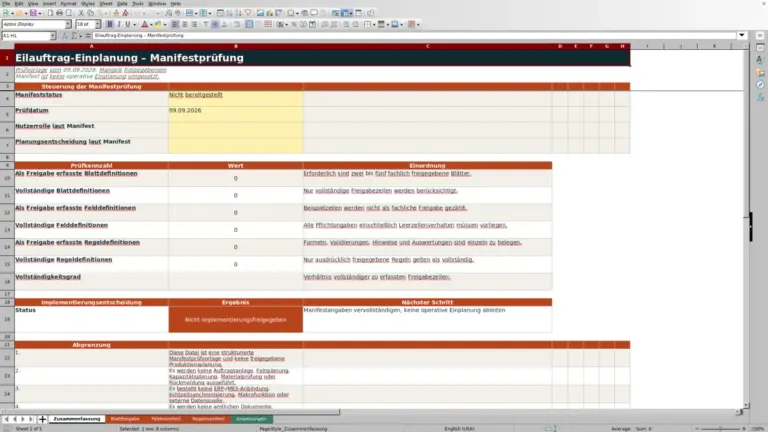Toggle Wrap Text button
The image size is (768, 432).
pos(237,24)
